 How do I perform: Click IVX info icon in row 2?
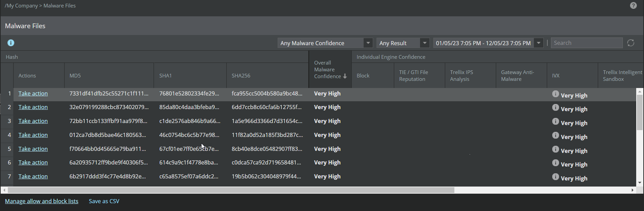pyautogui.click(x=555, y=107)
